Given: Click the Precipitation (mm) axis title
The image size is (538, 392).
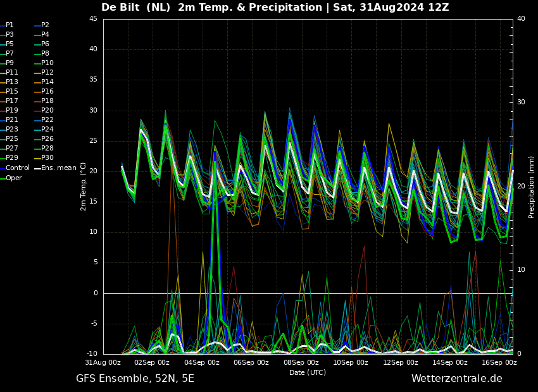Looking at the screenshot, I should [532, 187].
